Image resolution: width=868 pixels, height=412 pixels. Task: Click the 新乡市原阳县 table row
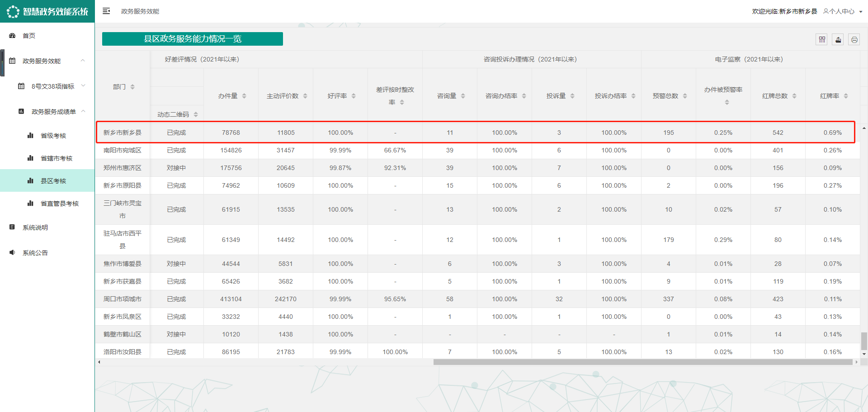point(122,185)
